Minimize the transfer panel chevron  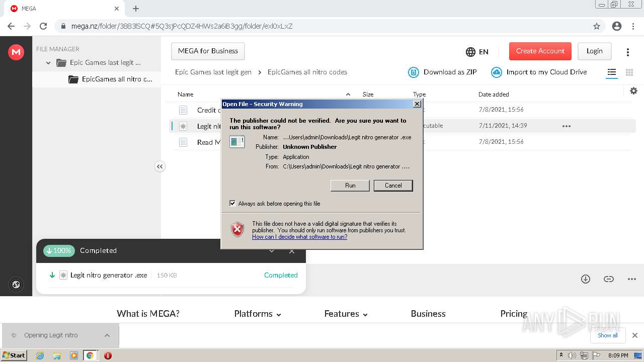tap(272, 251)
